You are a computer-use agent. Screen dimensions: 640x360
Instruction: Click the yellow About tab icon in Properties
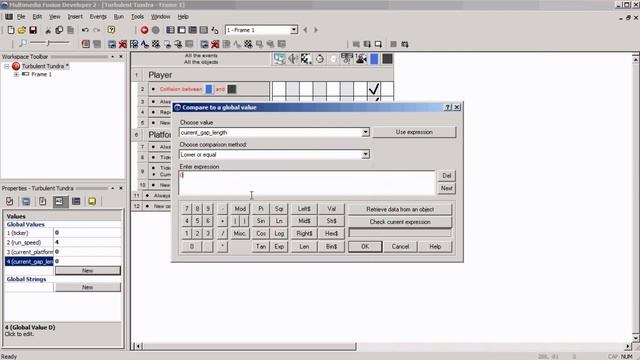click(92, 201)
